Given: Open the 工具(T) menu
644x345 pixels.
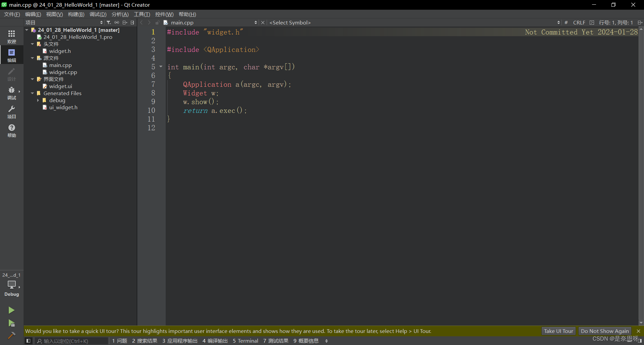Looking at the screenshot, I should coord(142,14).
